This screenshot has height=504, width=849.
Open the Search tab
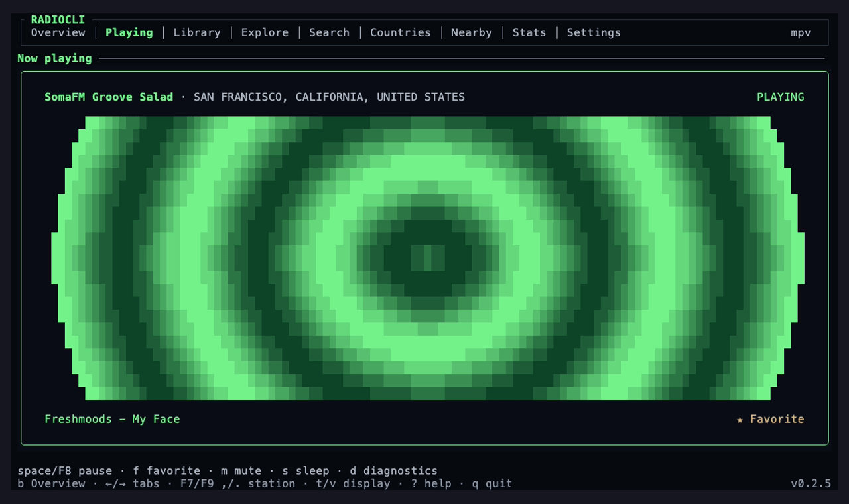(x=329, y=32)
